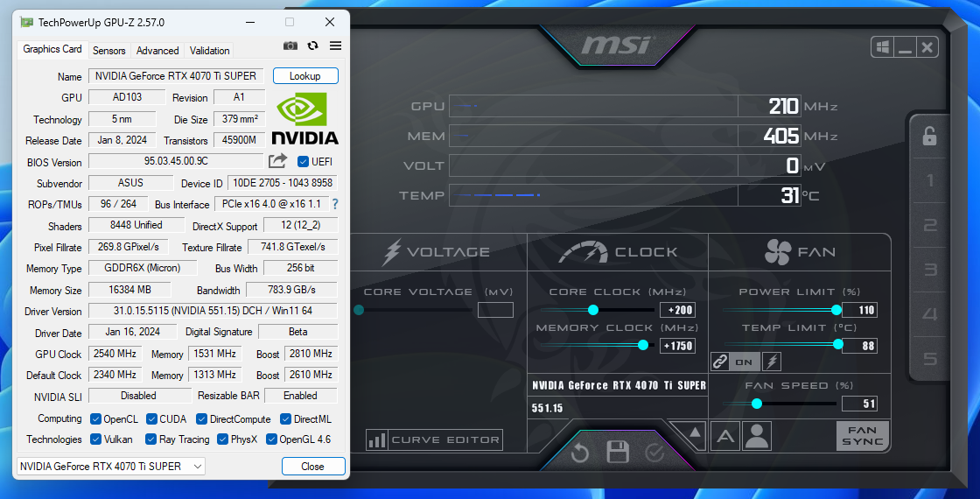The width and height of the screenshot is (980, 499).
Task: Minimize the MSI Afterburner window
Action: pos(905,47)
